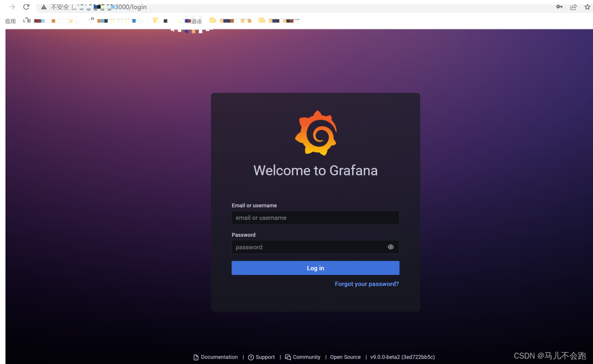593x364 pixels.
Task: Bookmark this page with the star icon
Action: 587,7
